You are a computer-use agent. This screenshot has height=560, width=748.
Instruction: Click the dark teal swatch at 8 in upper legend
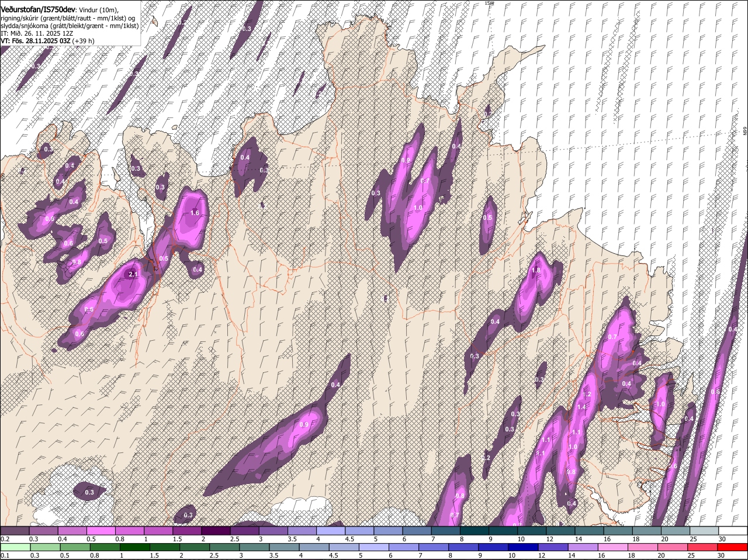pyautogui.click(x=474, y=530)
